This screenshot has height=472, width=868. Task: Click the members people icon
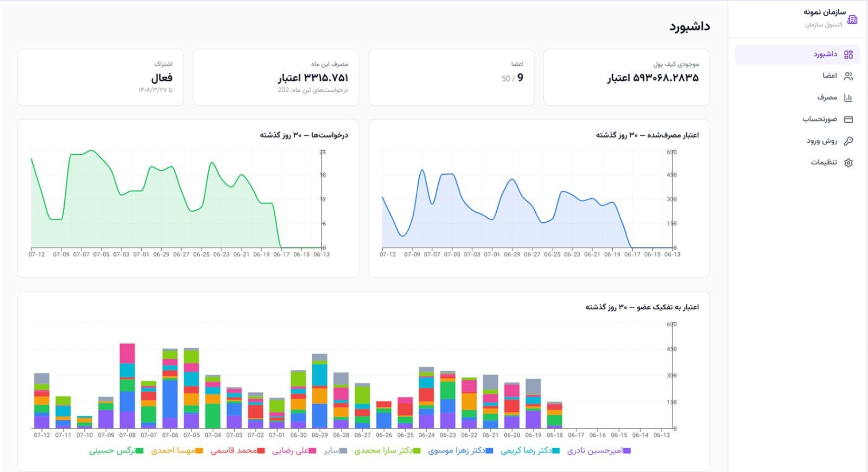pyautogui.click(x=848, y=76)
